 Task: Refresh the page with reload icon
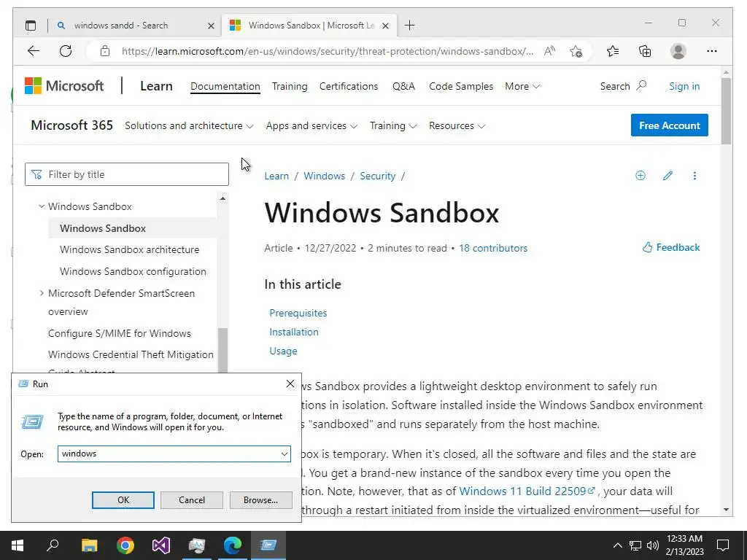(66, 51)
